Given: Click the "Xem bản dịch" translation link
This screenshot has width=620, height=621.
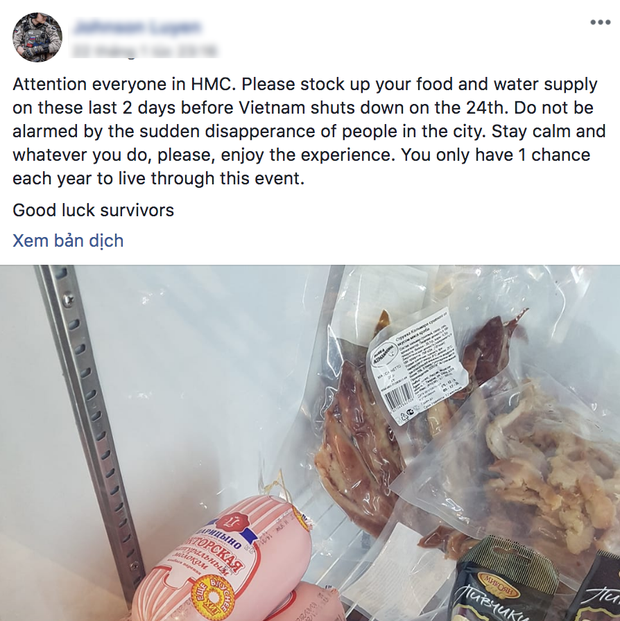Looking at the screenshot, I should coord(68,240).
